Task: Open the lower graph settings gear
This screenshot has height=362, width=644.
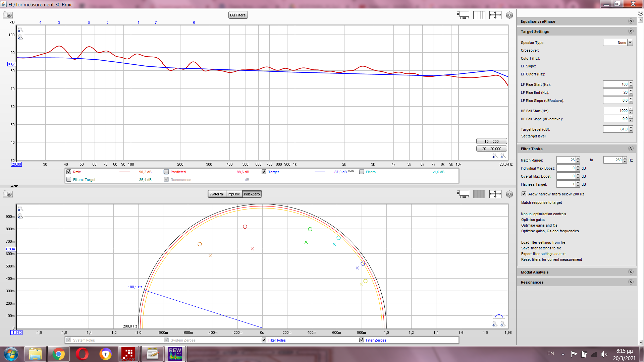Action: click(509, 194)
